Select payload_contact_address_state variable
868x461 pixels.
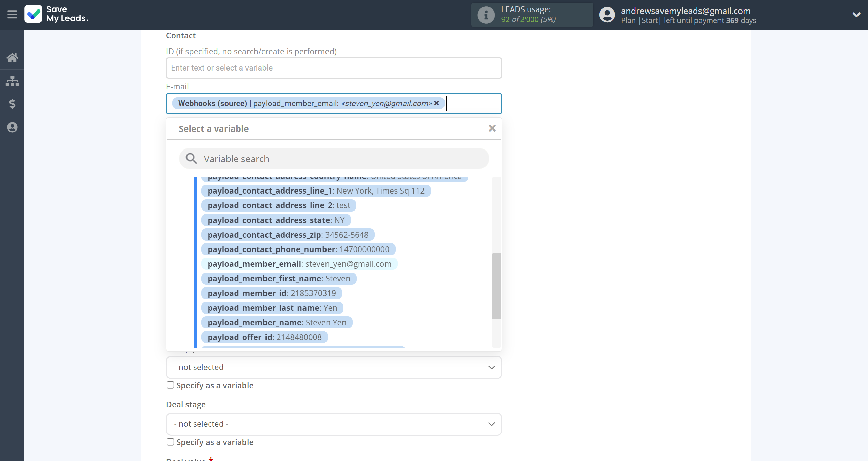tap(276, 220)
